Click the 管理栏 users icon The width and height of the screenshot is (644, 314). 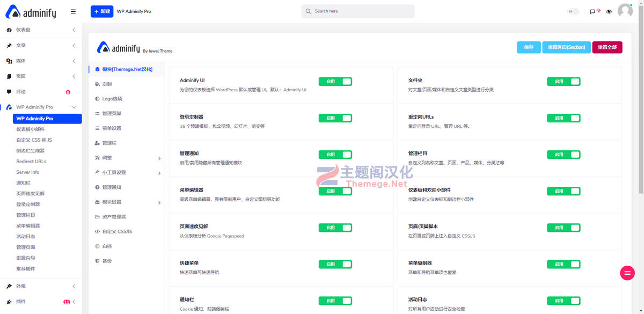(97, 143)
